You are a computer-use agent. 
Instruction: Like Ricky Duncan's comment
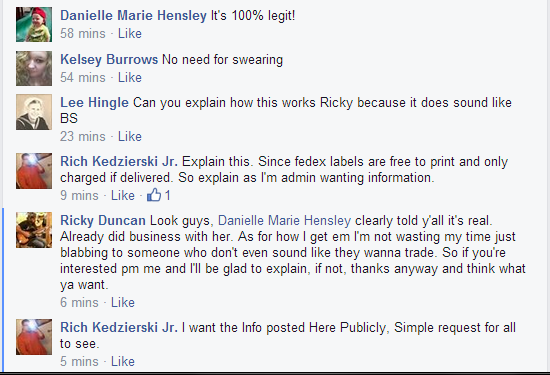click(x=123, y=302)
